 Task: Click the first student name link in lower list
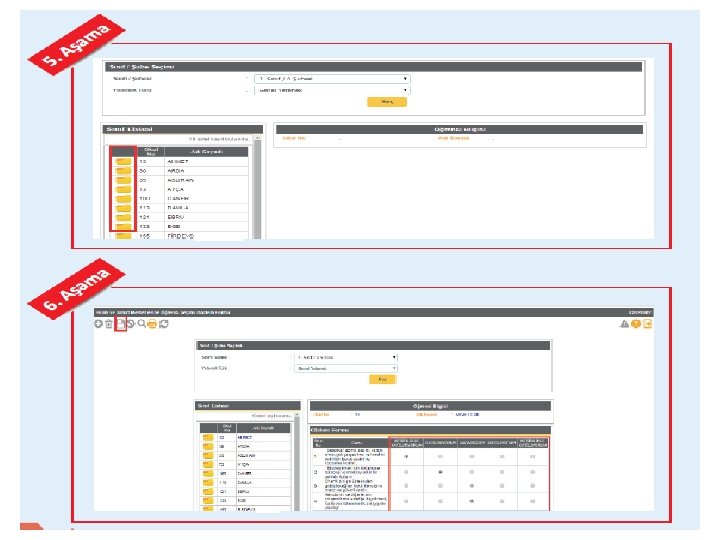[x=245, y=438]
